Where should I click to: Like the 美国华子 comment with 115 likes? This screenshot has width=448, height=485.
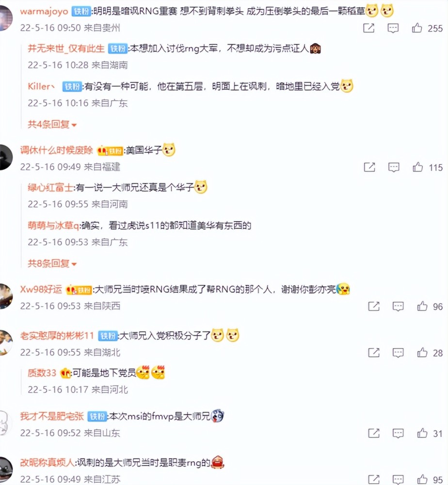click(x=418, y=167)
